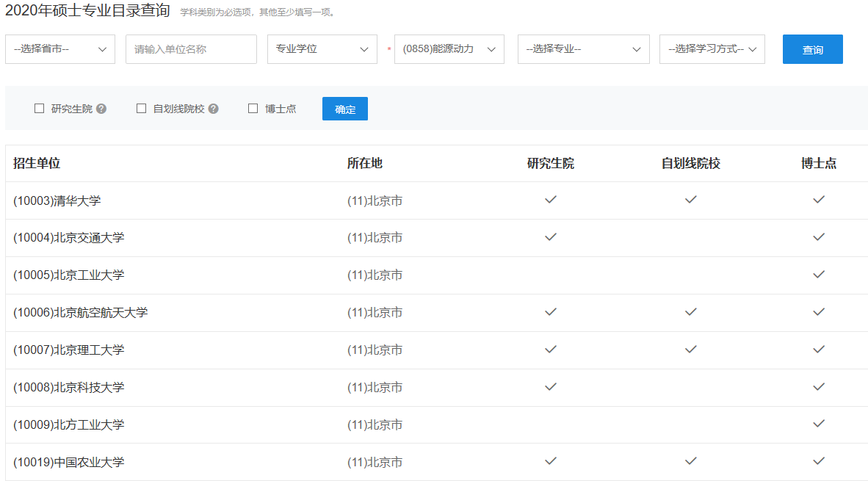Expand the 选择专业 major dropdown
This screenshot has width=868, height=481.
click(x=584, y=49)
